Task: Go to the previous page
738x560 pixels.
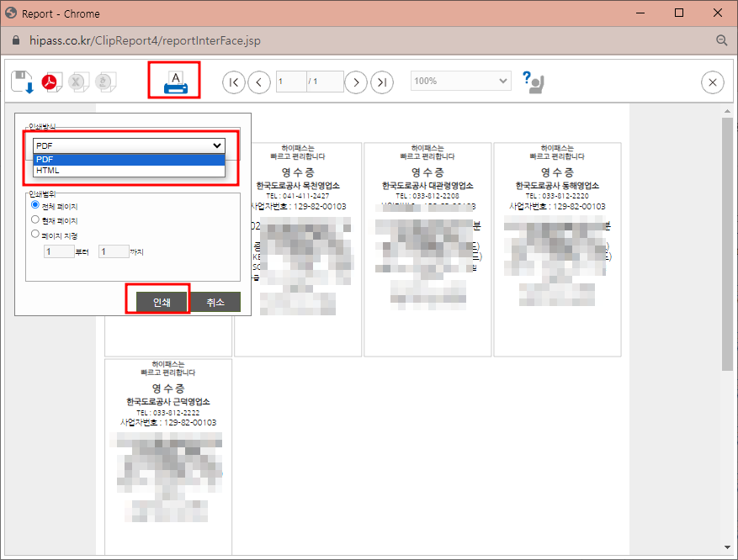Action: (x=259, y=82)
